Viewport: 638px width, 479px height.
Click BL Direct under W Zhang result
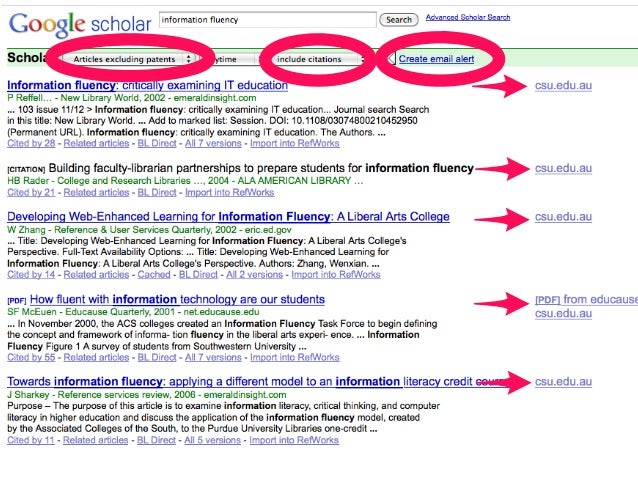point(199,275)
